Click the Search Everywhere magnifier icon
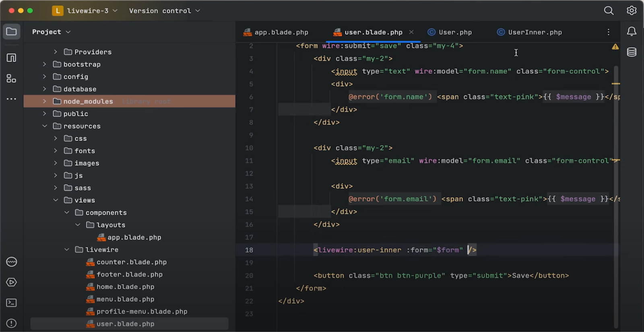Image resolution: width=644 pixels, height=332 pixels. 609,10
